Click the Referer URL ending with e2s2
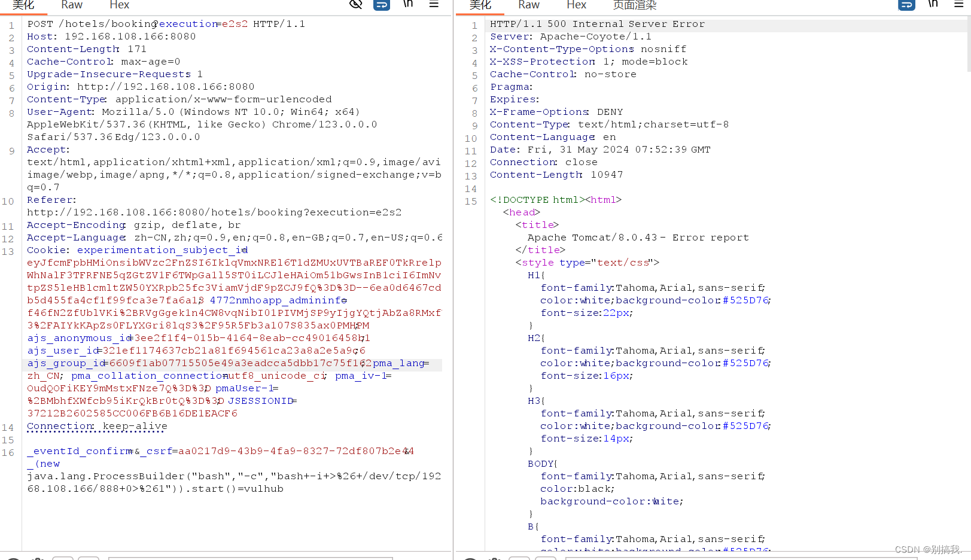This screenshot has width=971, height=560. 214,212
